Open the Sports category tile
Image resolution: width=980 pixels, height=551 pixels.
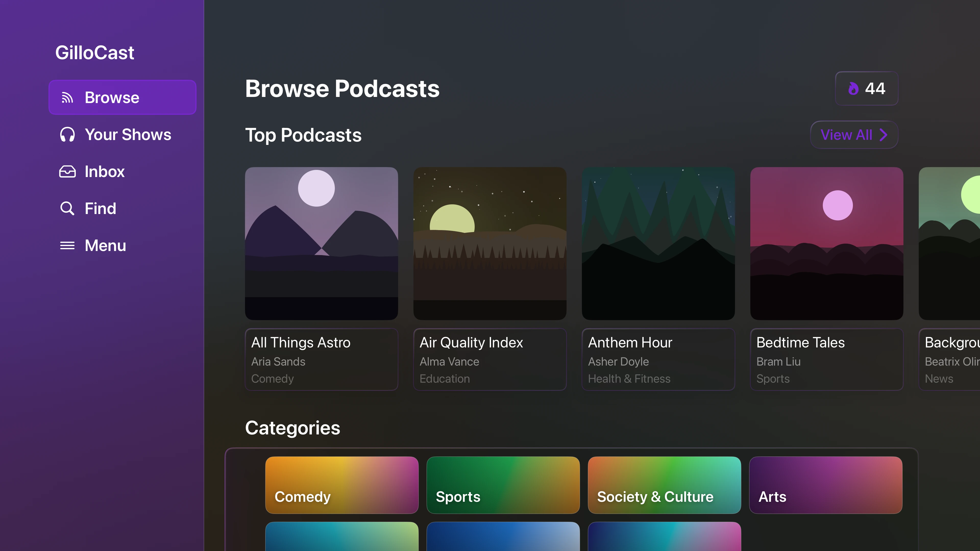pyautogui.click(x=503, y=485)
